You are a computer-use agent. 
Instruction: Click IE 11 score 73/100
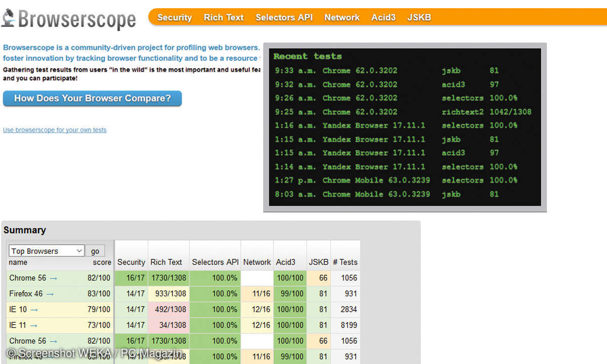click(99, 325)
